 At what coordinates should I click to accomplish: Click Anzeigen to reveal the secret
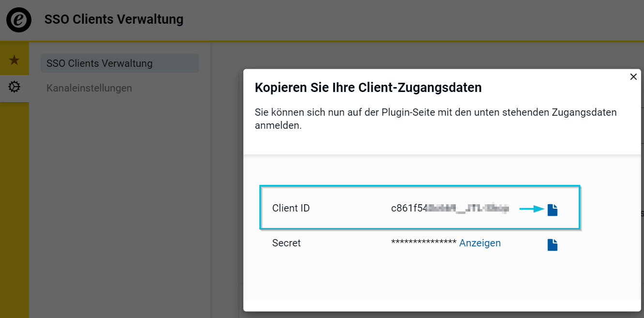480,243
